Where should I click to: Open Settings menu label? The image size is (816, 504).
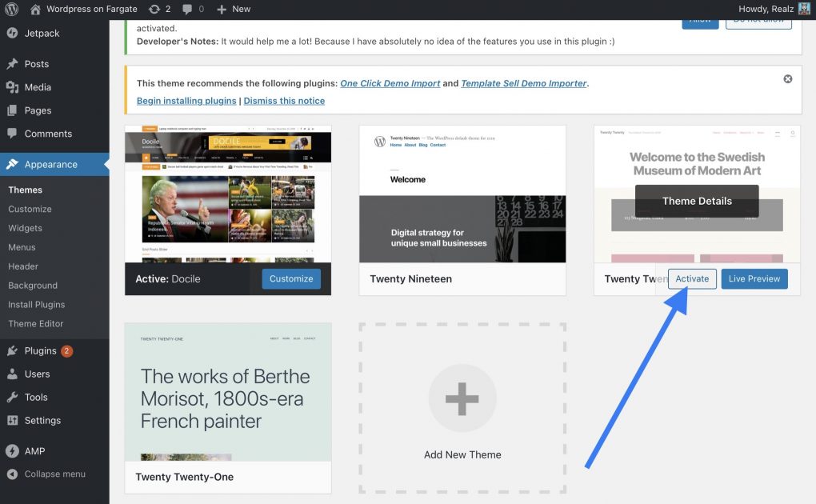(42, 420)
